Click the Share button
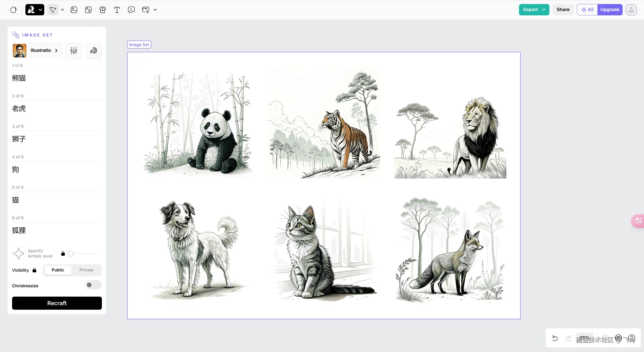This screenshot has height=352, width=644. (563, 10)
